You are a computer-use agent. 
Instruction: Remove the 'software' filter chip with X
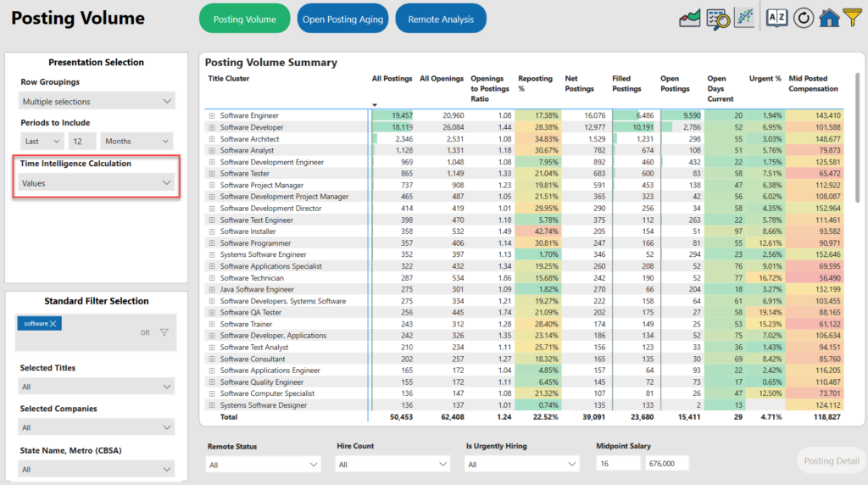click(53, 324)
